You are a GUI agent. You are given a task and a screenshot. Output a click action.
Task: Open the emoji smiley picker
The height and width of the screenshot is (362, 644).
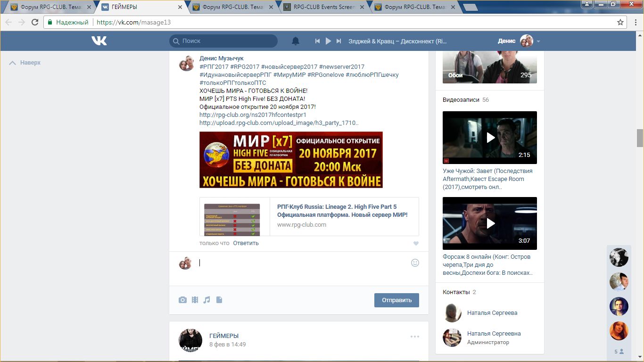(415, 263)
